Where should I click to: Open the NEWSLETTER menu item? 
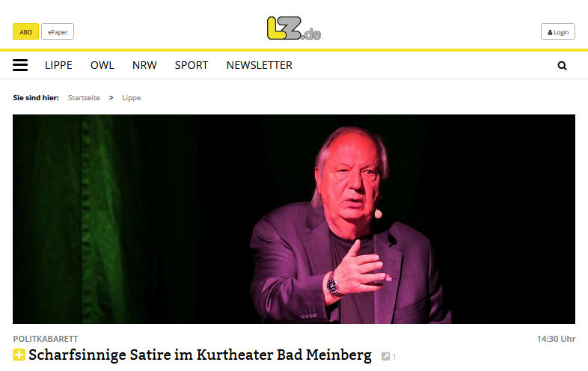(259, 65)
